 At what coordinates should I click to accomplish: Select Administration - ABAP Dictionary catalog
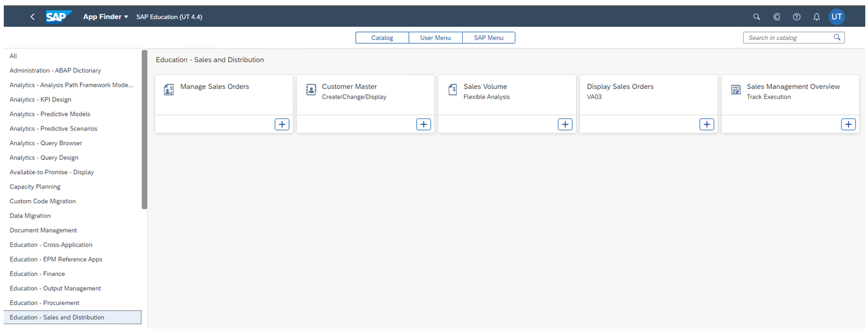coord(72,70)
